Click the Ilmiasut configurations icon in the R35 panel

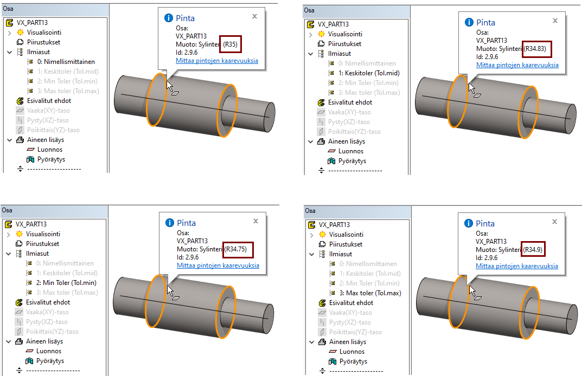click(x=20, y=52)
